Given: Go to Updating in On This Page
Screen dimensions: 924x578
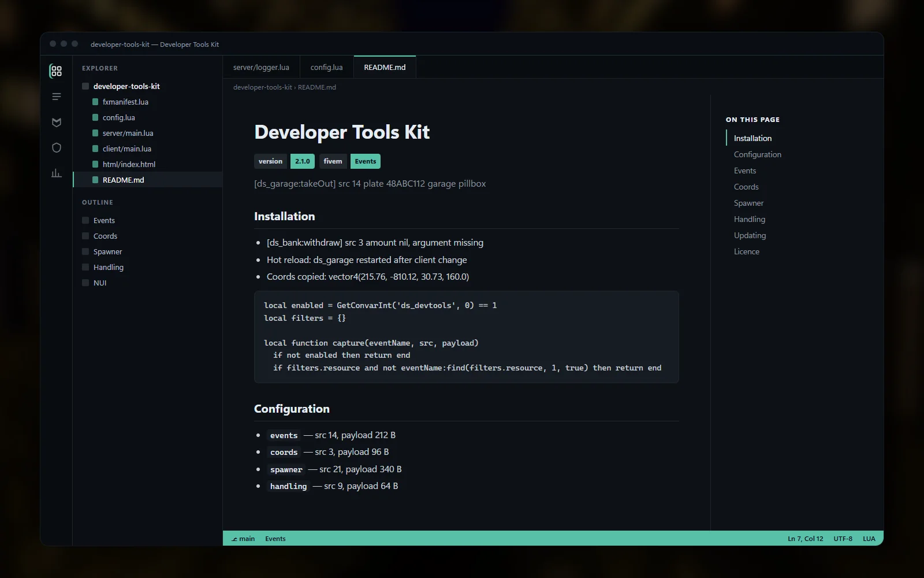Looking at the screenshot, I should point(750,235).
